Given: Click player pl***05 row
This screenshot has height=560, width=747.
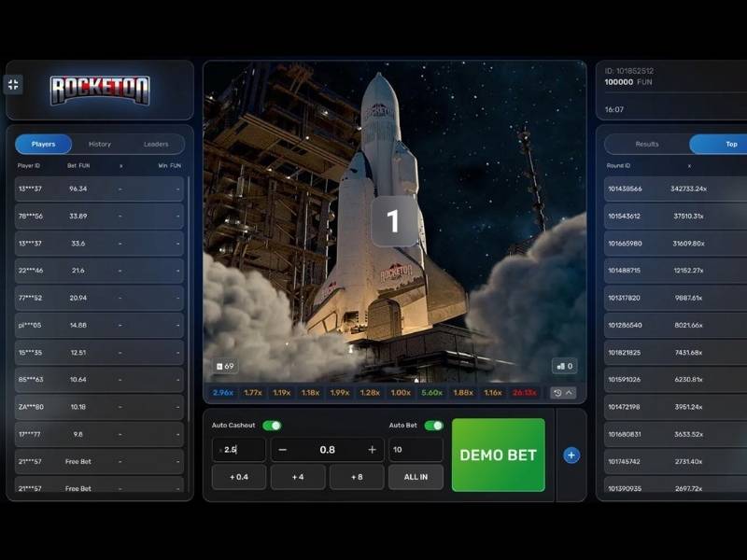Looking at the screenshot, I should click(x=99, y=325).
